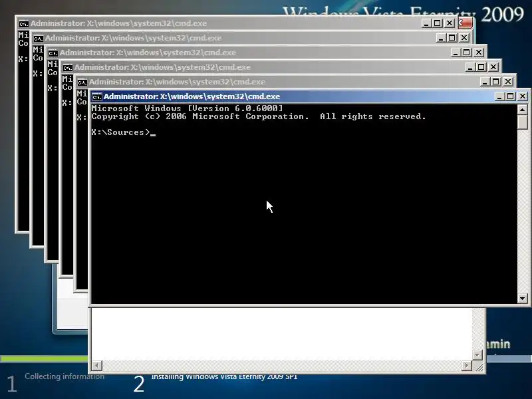Open system menu icon of second-from-back cmd window
The height and width of the screenshot is (399, 532).
pyautogui.click(x=39, y=39)
